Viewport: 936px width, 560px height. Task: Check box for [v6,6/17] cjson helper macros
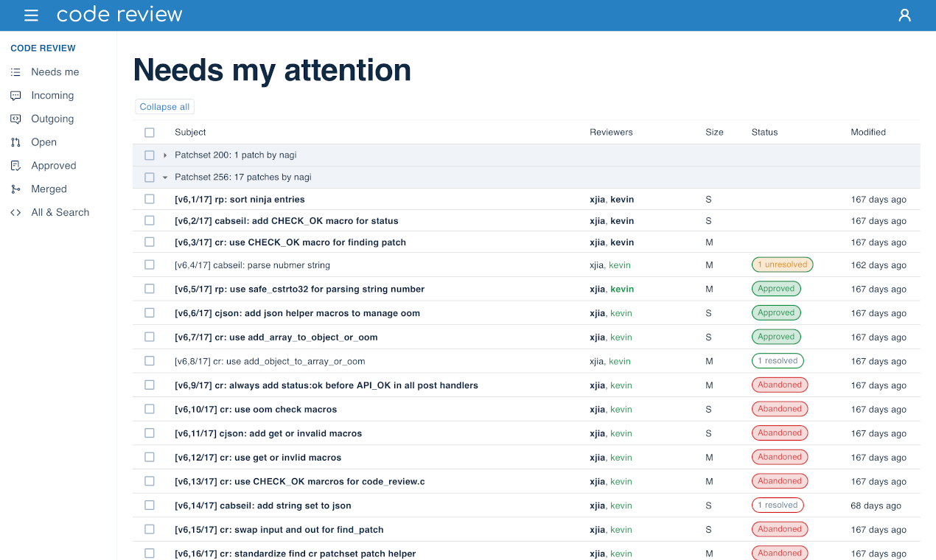[150, 312]
